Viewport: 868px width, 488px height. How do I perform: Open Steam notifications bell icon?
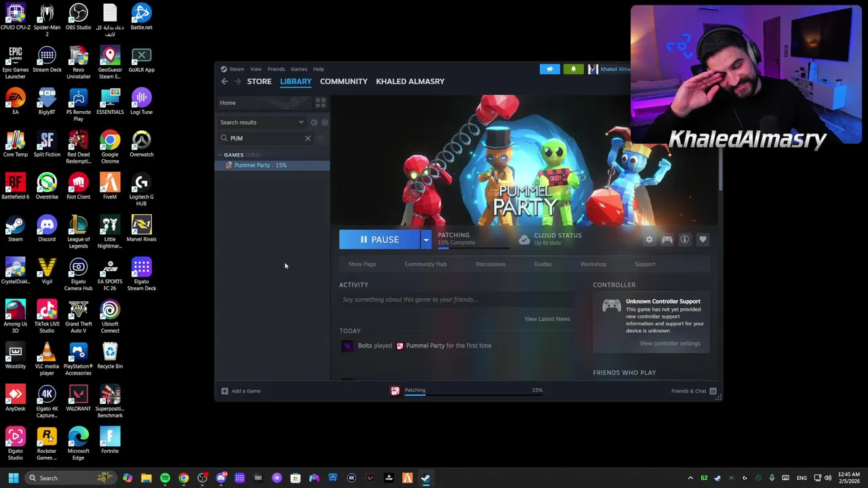click(x=573, y=68)
